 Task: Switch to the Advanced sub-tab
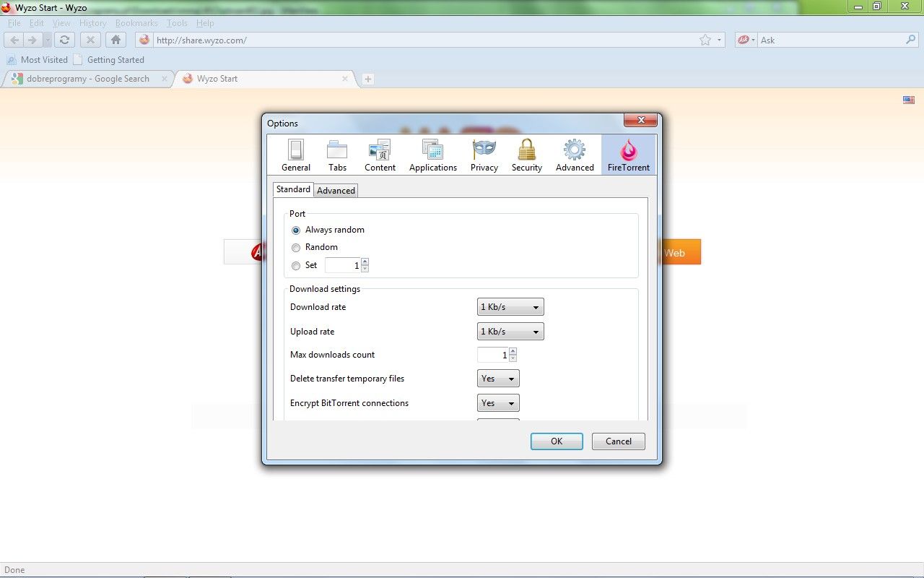click(x=336, y=191)
